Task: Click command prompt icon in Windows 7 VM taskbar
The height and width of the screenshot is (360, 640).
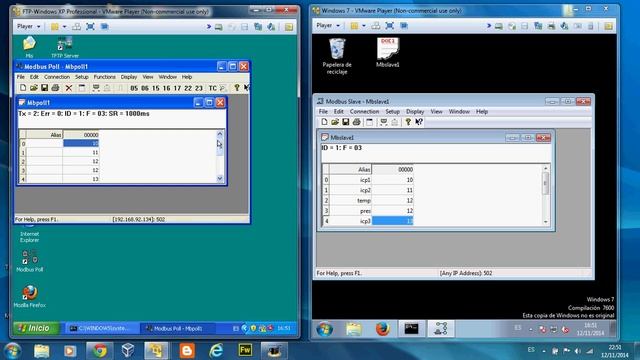Action: 411,329
